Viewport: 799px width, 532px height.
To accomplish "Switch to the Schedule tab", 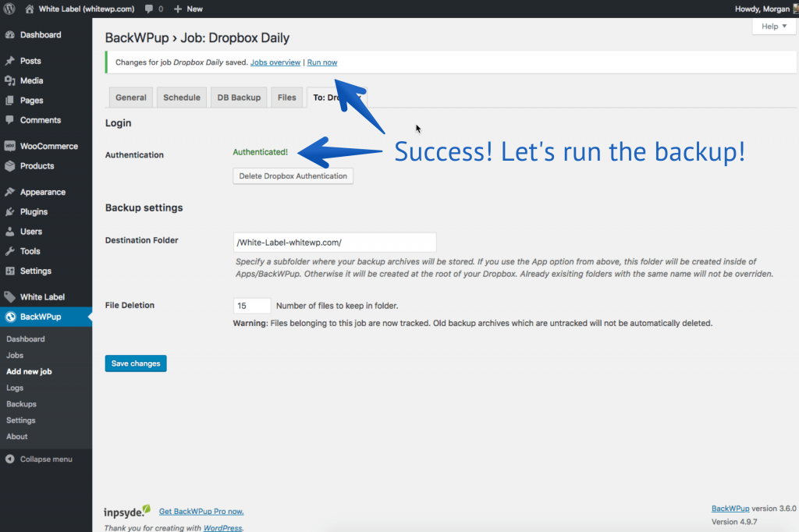I will [x=182, y=98].
